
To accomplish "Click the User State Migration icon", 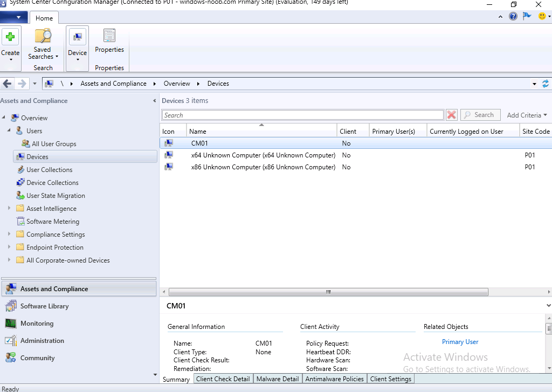I will click(21, 196).
